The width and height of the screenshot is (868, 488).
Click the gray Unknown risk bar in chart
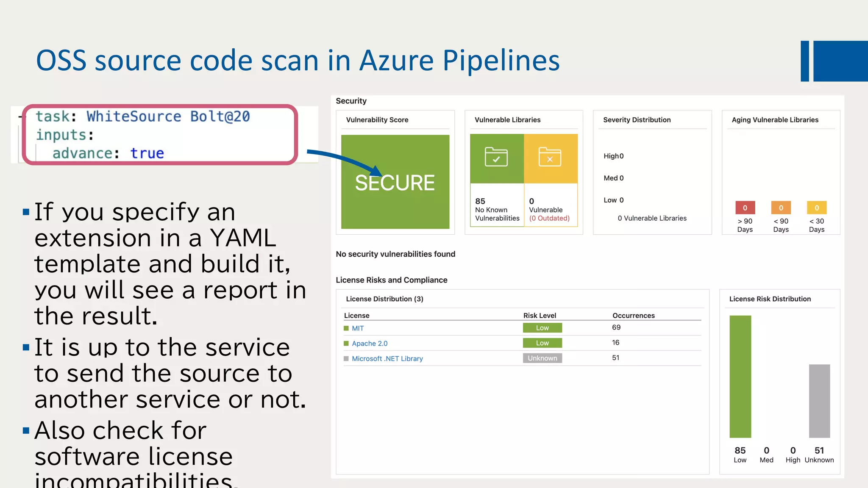[x=819, y=401]
